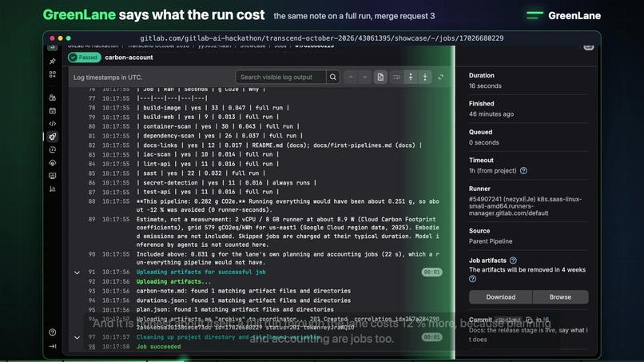Click 'Parent Pipeline' source value
This screenshot has height=362, width=644.
[x=491, y=241]
